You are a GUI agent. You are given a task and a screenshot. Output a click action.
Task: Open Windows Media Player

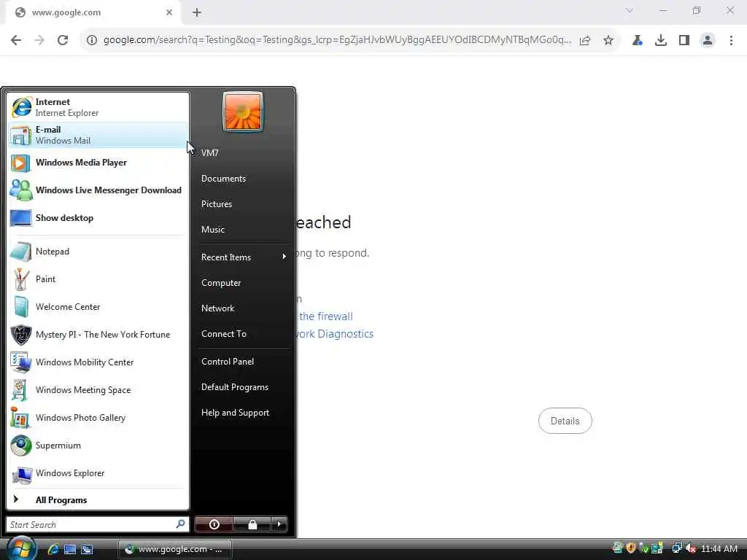tap(98, 163)
